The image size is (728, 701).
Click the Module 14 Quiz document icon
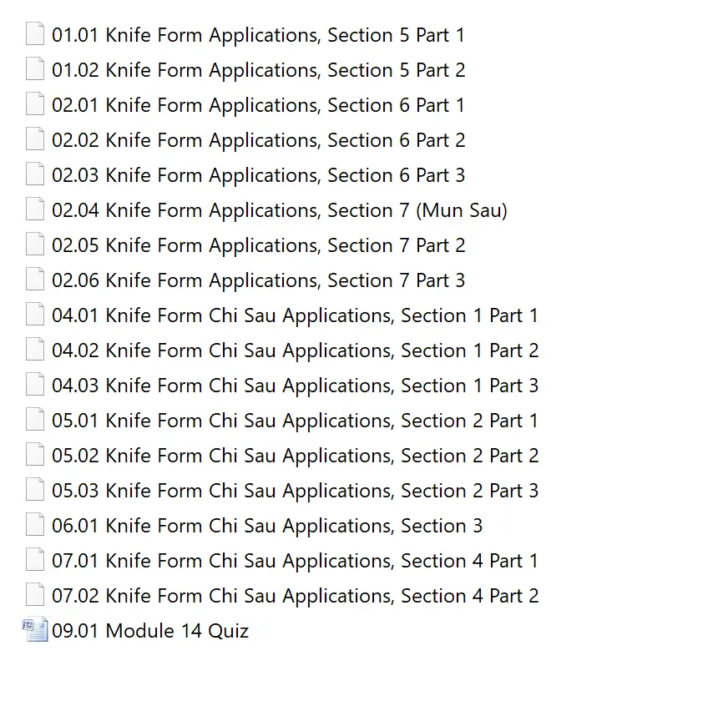point(35,631)
